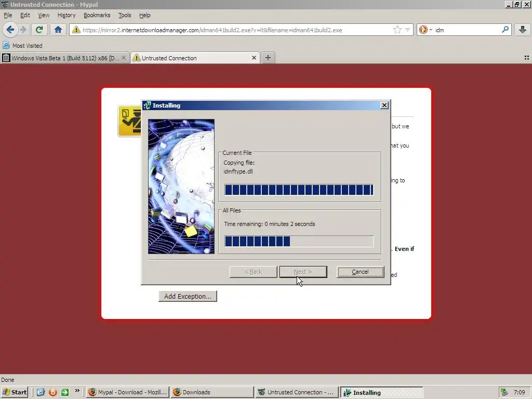The width and height of the screenshot is (532, 399).
Task: Click the Next button in installer
Action: (303, 272)
